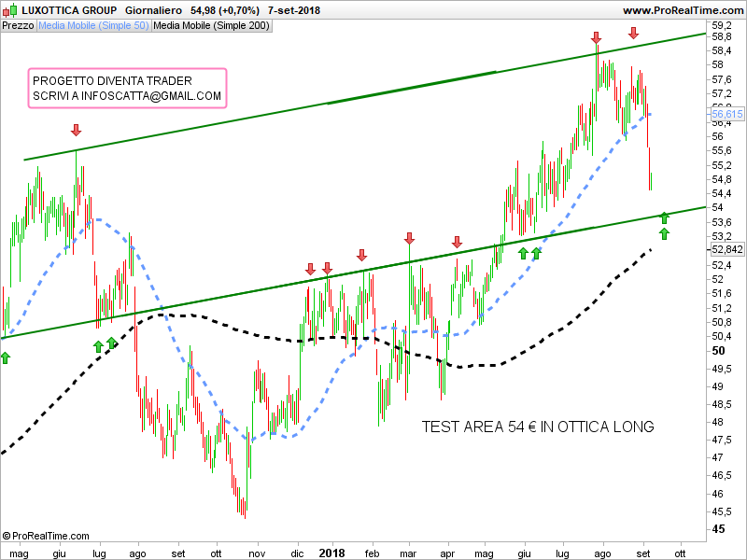
Task: Select the TEST AREA 54 € annotation text
Action: 538,427
